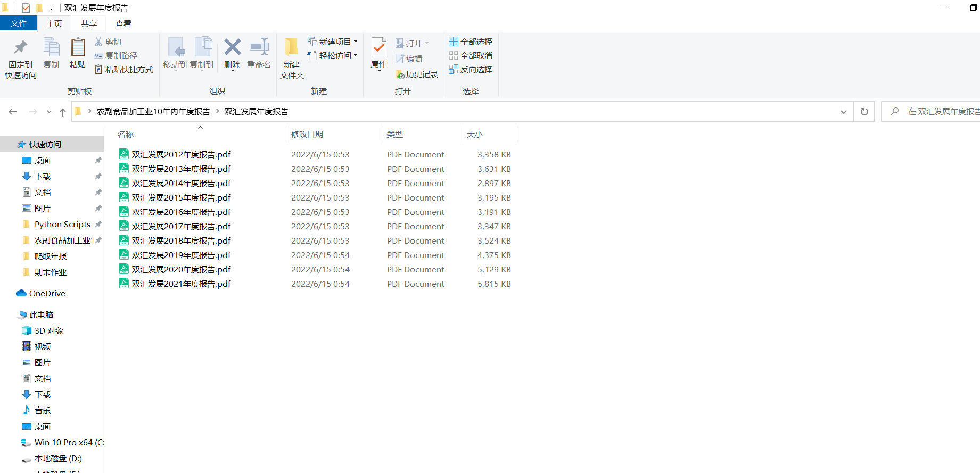The width and height of the screenshot is (980, 473).
Task: Click History (历史记录) icon
Action: [400, 74]
